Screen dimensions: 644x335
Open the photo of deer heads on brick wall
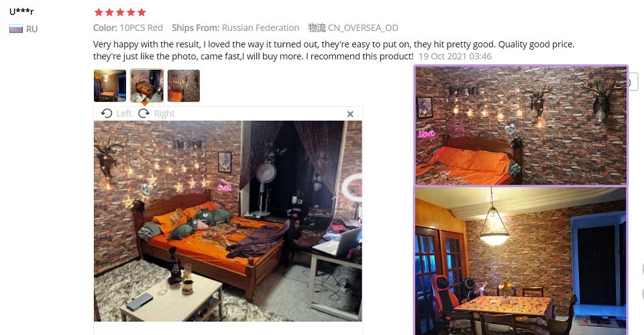(x=521, y=126)
